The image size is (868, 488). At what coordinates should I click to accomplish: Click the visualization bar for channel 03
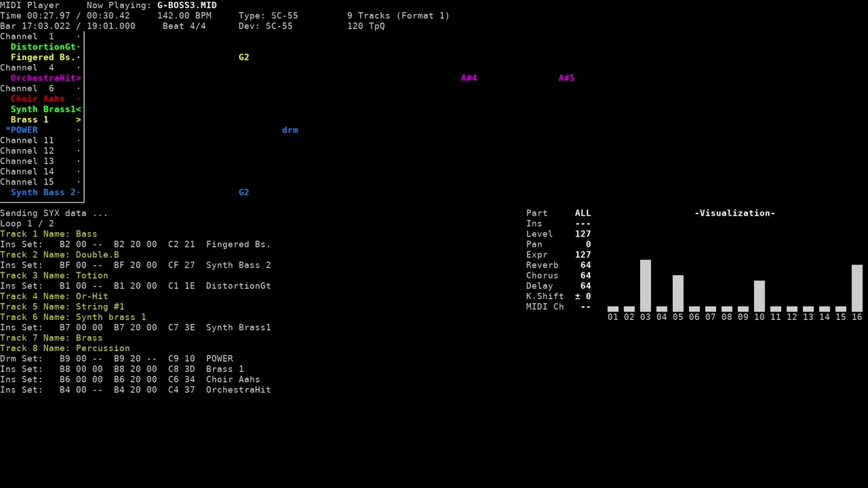click(x=646, y=285)
